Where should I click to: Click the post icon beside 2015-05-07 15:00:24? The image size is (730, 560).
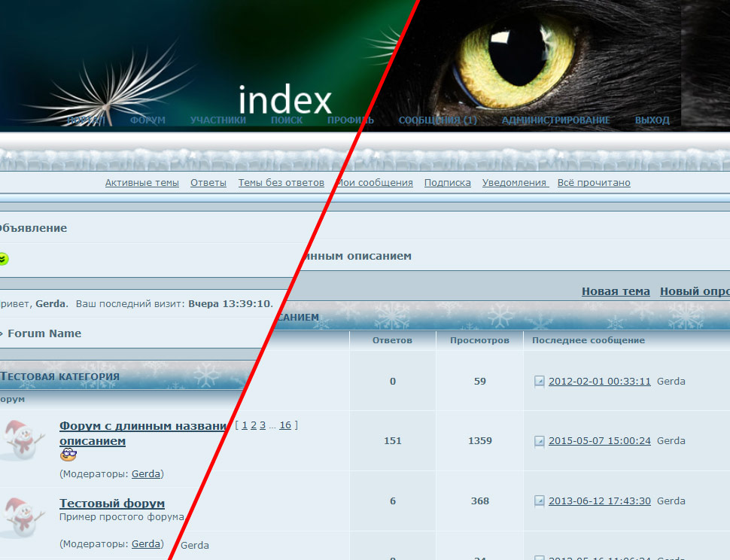click(x=539, y=441)
